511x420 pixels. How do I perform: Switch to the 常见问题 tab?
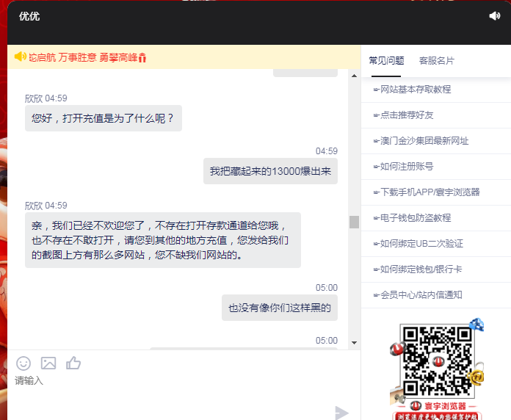[x=386, y=60]
